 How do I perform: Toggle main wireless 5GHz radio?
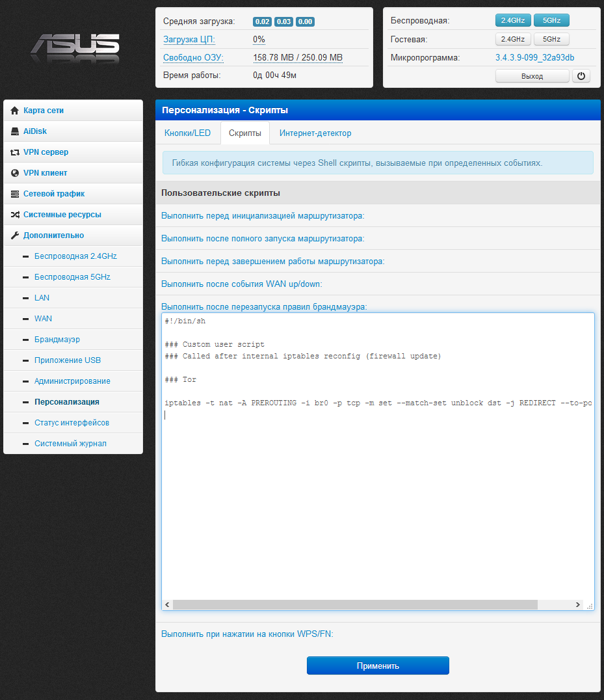pos(551,21)
